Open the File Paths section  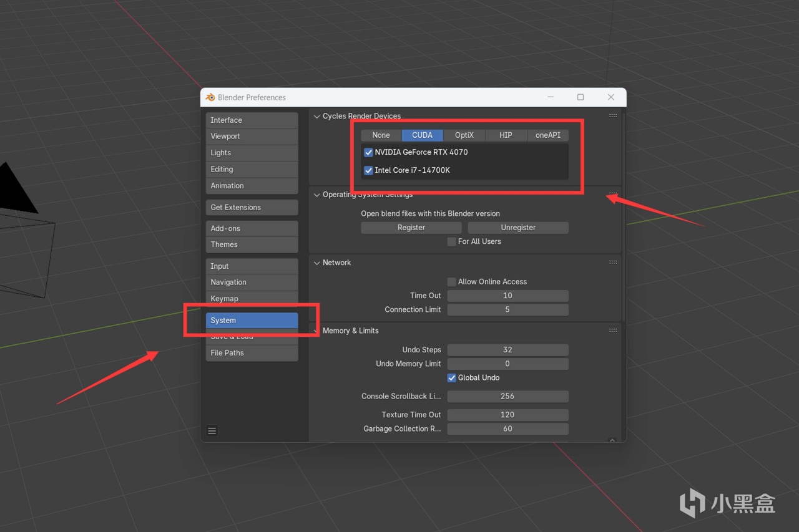[x=252, y=353]
